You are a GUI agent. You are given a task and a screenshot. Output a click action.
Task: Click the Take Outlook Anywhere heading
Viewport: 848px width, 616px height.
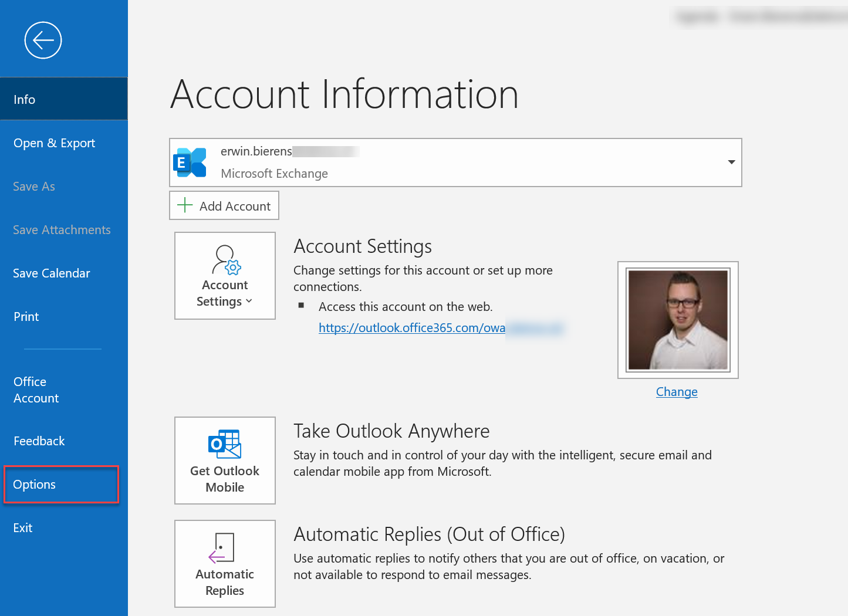391,431
